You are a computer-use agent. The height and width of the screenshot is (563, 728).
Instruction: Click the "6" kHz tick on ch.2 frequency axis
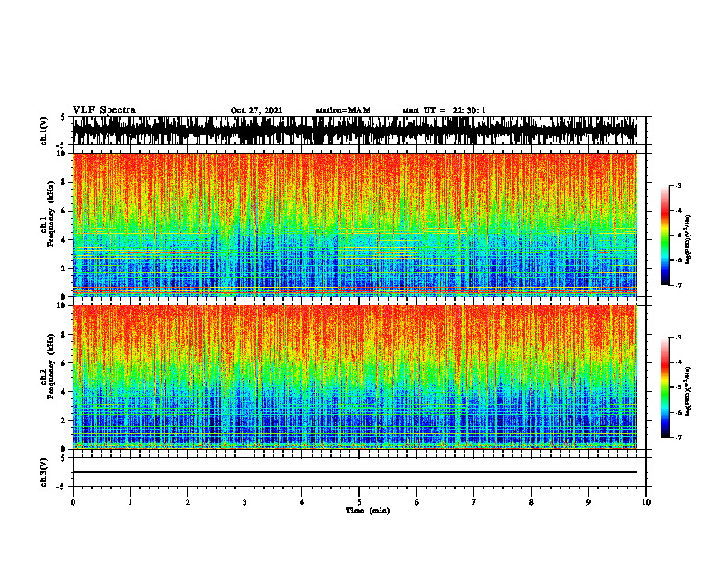[63, 363]
